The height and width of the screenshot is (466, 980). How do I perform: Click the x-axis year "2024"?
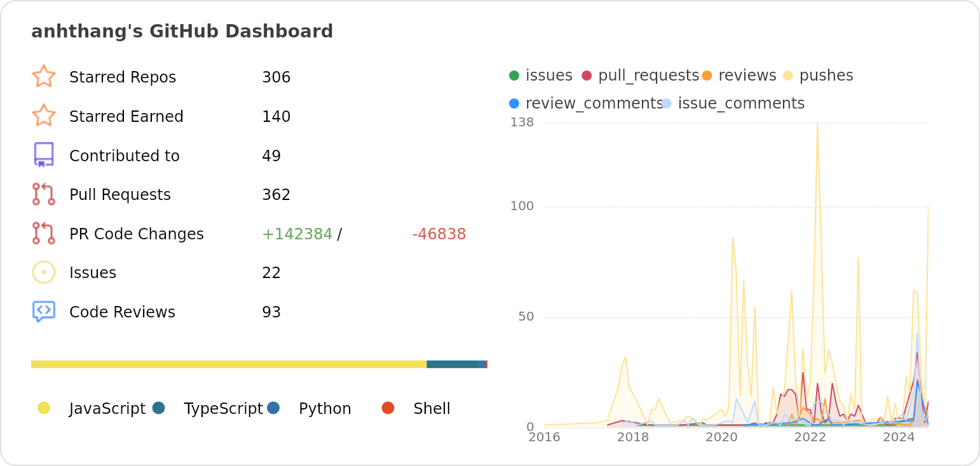click(x=899, y=437)
